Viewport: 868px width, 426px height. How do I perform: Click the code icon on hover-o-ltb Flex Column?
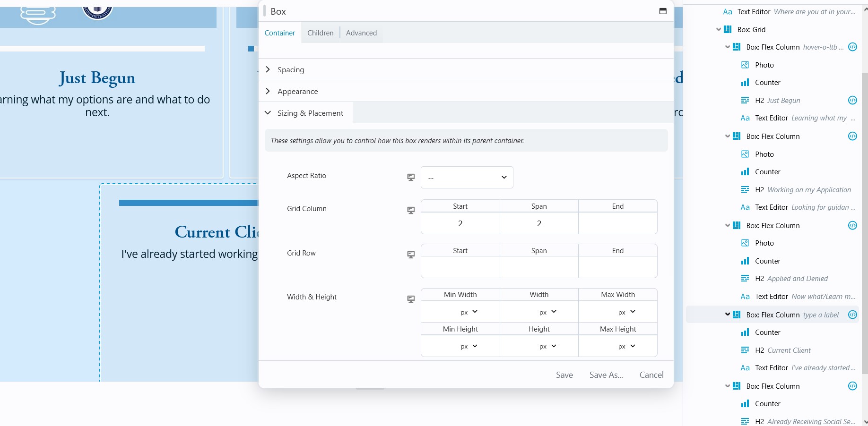coord(852,47)
